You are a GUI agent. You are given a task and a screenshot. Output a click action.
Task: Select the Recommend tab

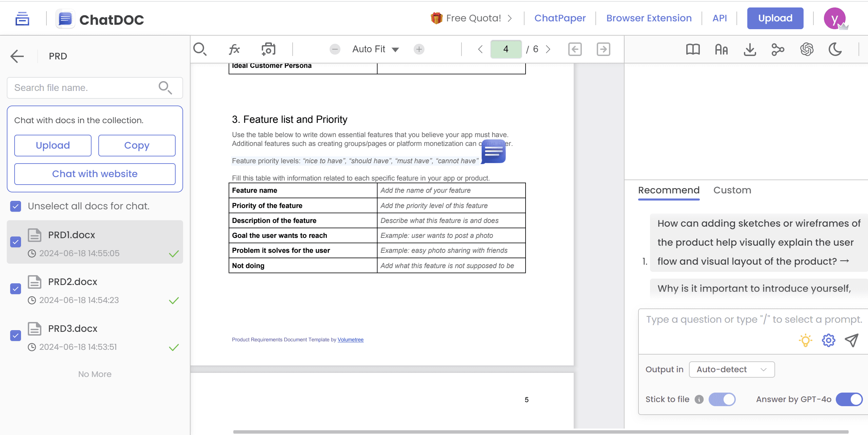pos(669,190)
